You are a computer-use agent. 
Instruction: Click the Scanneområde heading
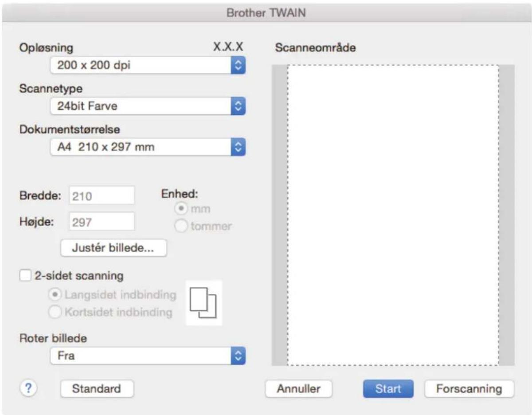tap(315, 48)
